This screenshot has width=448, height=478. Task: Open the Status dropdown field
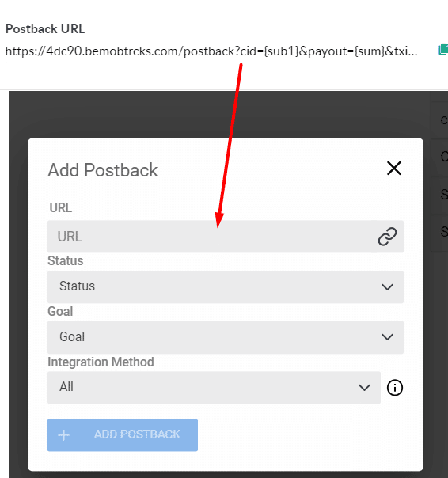tap(226, 286)
